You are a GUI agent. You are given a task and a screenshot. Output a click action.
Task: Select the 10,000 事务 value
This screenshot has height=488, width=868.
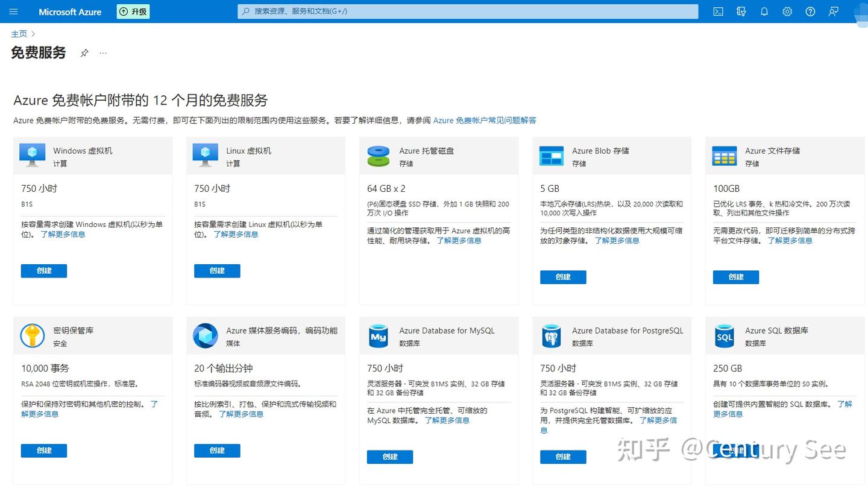[45, 368]
